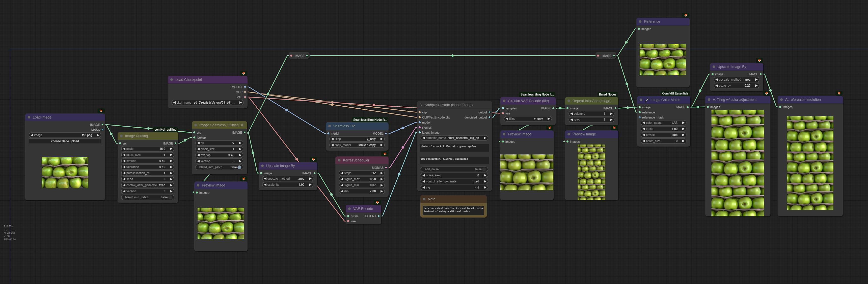Click the wand icon on Image Color Match
The image size is (868, 284).
(x=647, y=100)
